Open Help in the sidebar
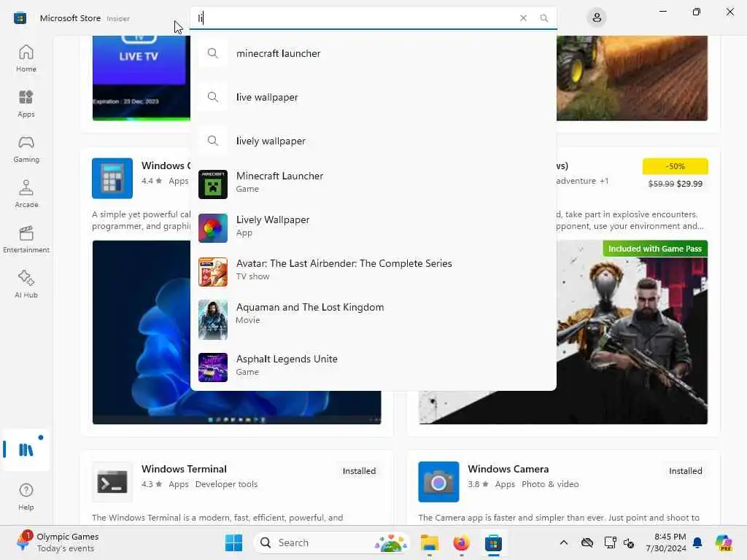This screenshot has height=560, width=747. click(x=26, y=497)
